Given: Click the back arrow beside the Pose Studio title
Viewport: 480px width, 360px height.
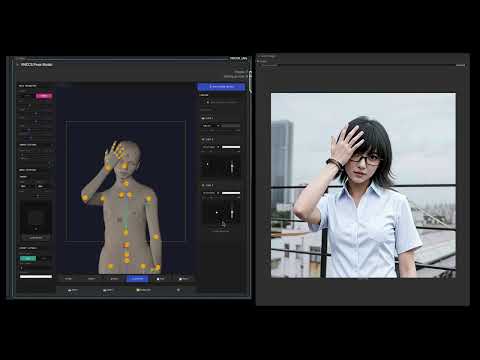Looking at the screenshot, I should tap(18, 64).
